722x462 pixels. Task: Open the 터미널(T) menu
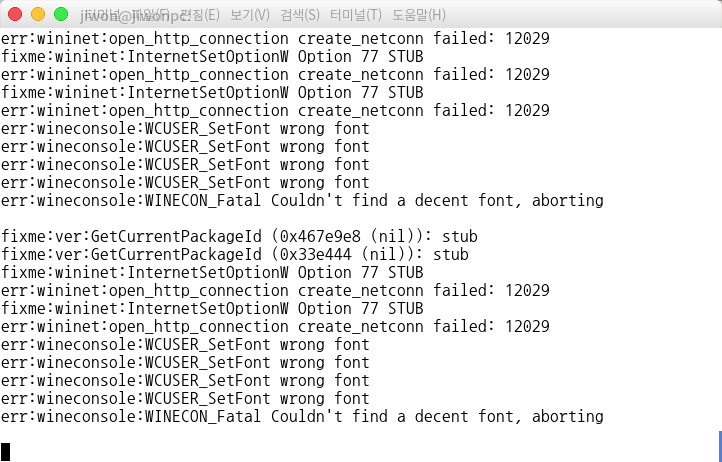click(x=355, y=15)
